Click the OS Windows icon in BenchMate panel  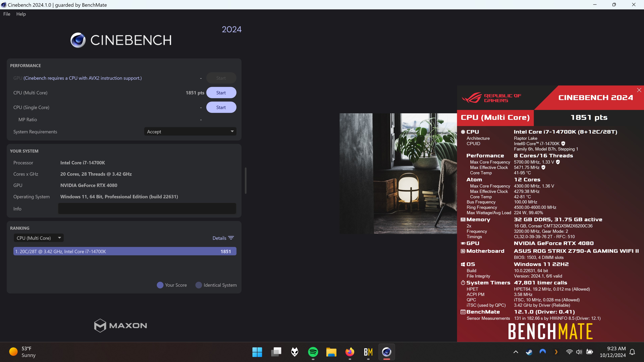point(463,264)
